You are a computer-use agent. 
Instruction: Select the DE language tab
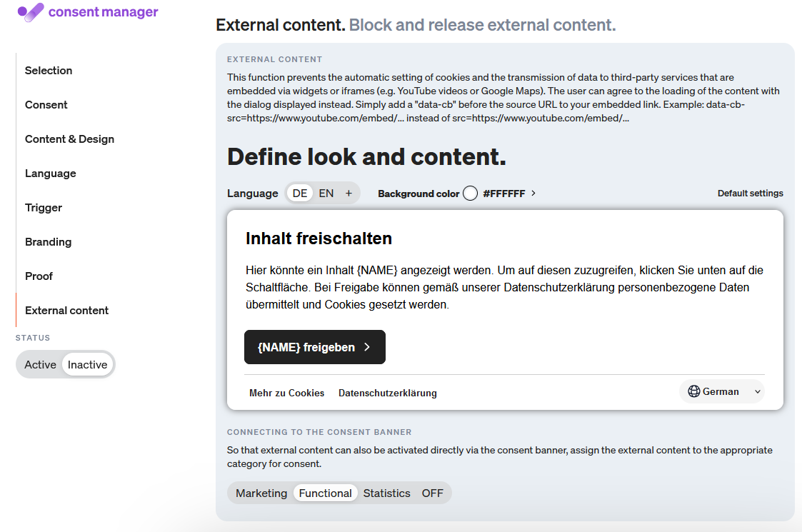pyautogui.click(x=299, y=193)
